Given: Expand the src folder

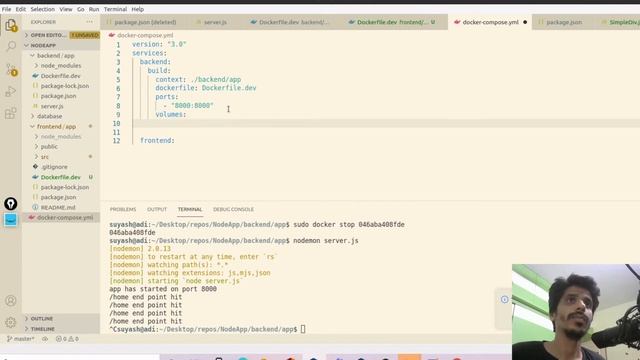Looking at the screenshot, I should tap(61, 157).
